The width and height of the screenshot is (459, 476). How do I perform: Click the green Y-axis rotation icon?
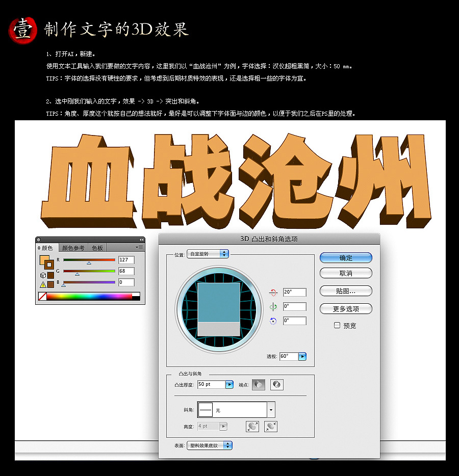[x=274, y=306]
